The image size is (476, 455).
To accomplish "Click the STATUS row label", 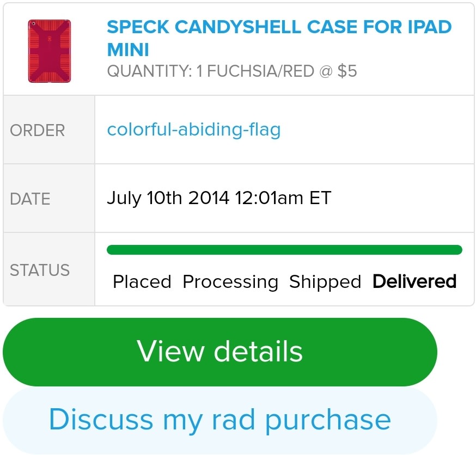I will click(40, 270).
